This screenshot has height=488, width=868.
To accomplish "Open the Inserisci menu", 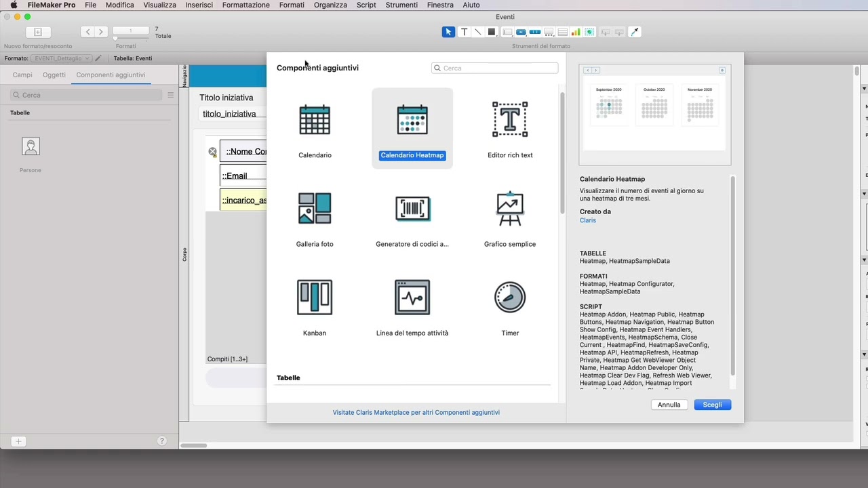I will pyautogui.click(x=199, y=5).
